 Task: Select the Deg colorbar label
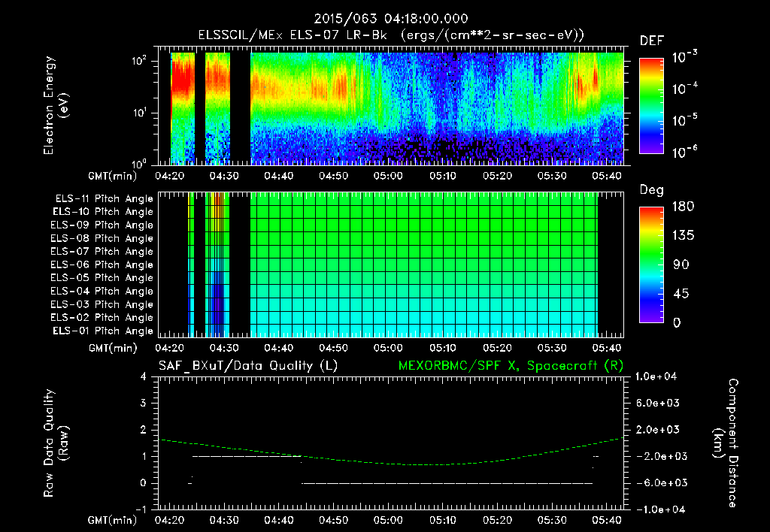point(652,190)
